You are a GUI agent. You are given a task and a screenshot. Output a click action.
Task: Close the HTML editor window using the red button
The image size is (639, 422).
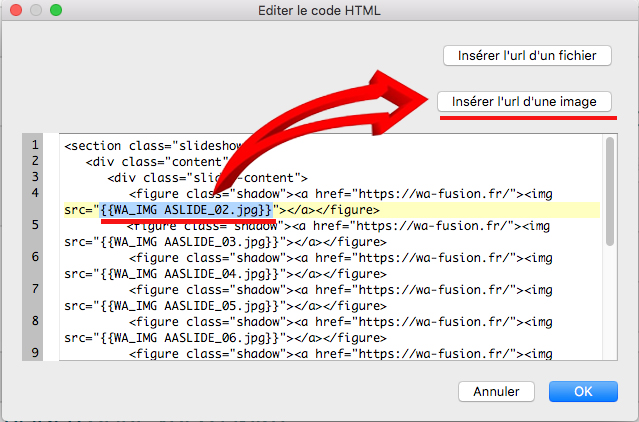click(x=15, y=9)
